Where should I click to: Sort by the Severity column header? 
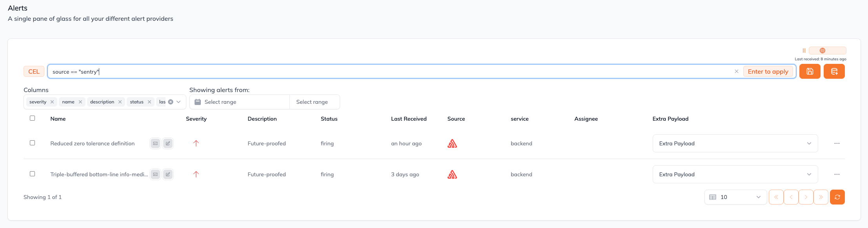click(196, 119)
